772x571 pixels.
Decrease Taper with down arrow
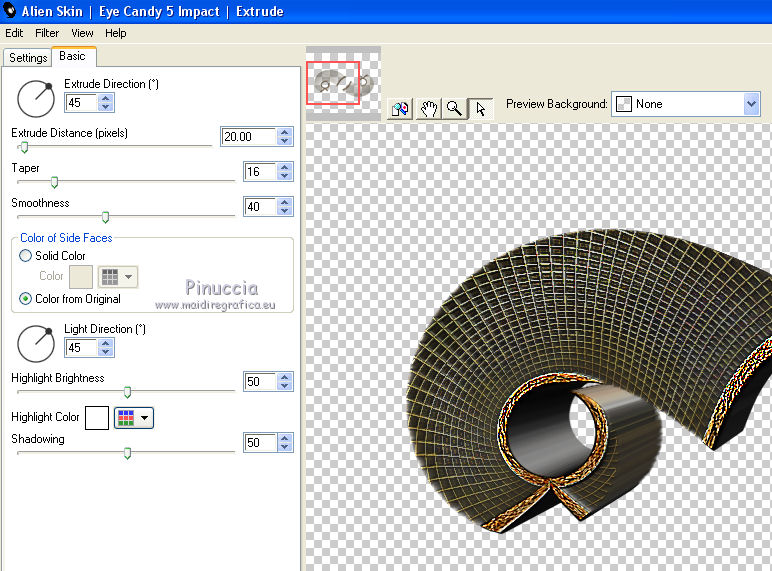coord(285,176)
